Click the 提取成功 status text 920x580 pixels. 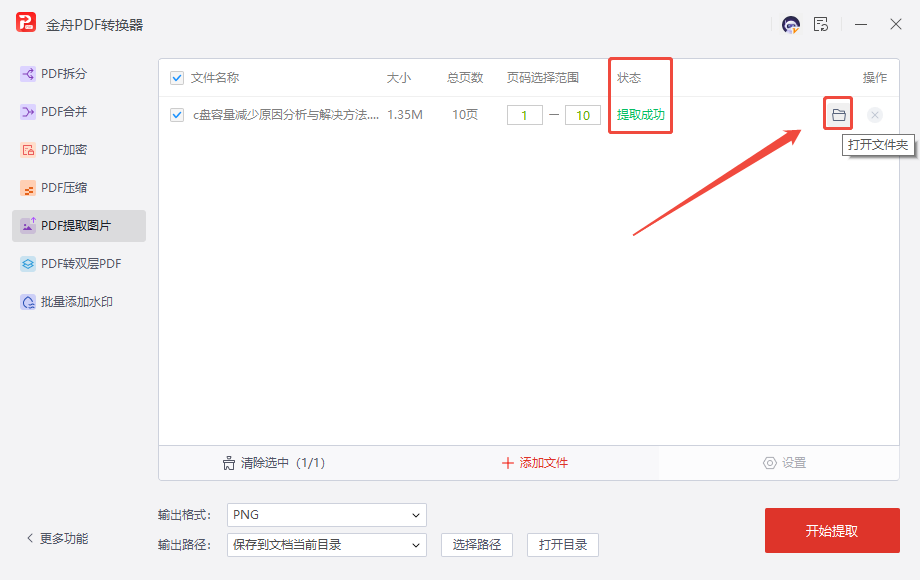(641, 115)
